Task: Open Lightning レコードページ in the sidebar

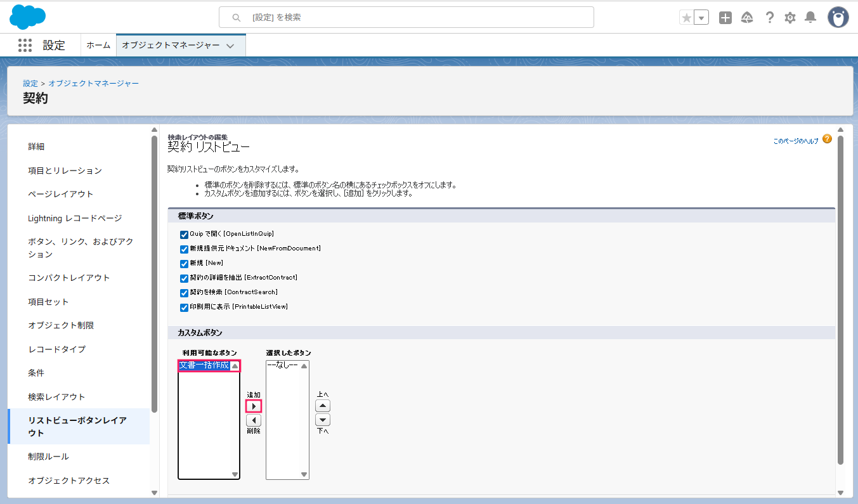Action: 75,218
